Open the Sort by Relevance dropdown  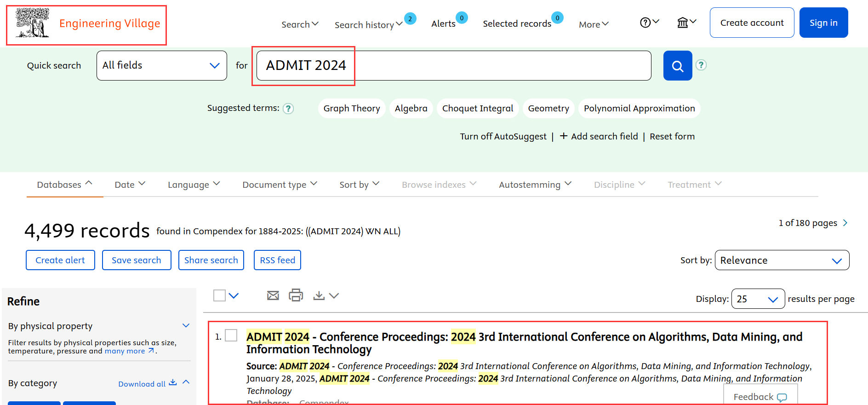tap(782, 260)
